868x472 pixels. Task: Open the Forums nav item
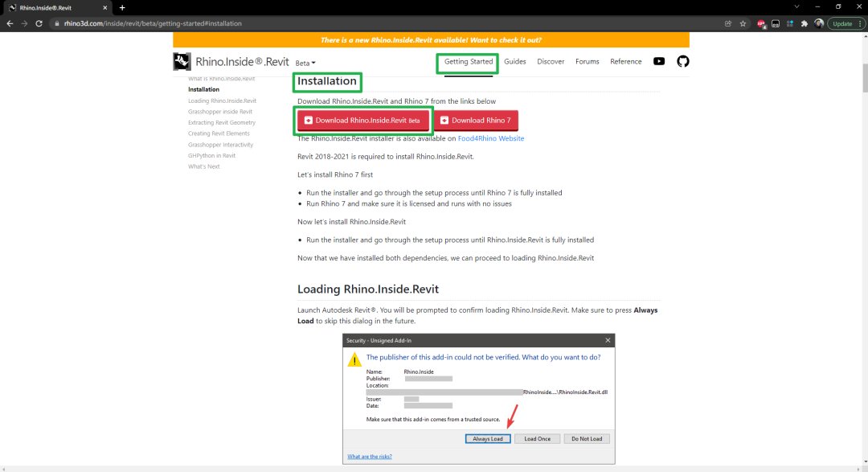[587, 61]
